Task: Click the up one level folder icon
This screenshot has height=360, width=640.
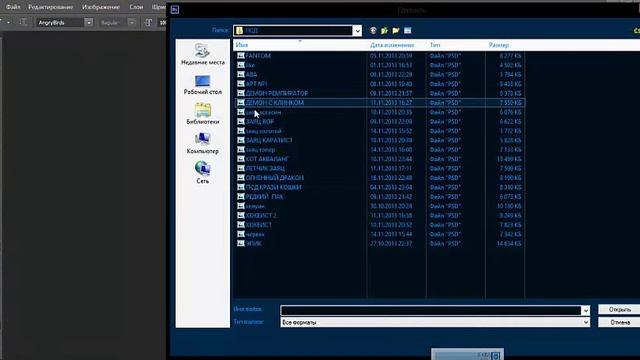Action: point(384,31)
